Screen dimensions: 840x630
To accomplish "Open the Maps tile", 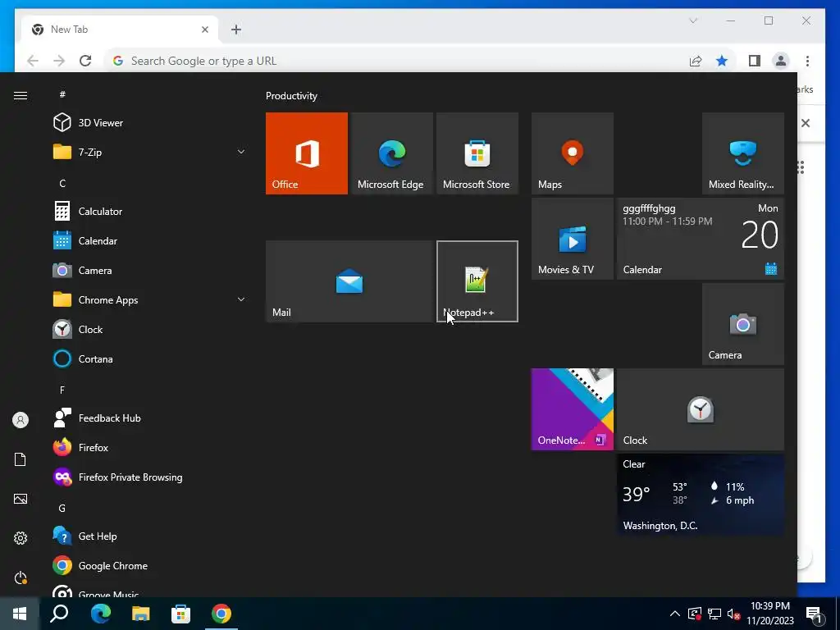I will point(572,153).
